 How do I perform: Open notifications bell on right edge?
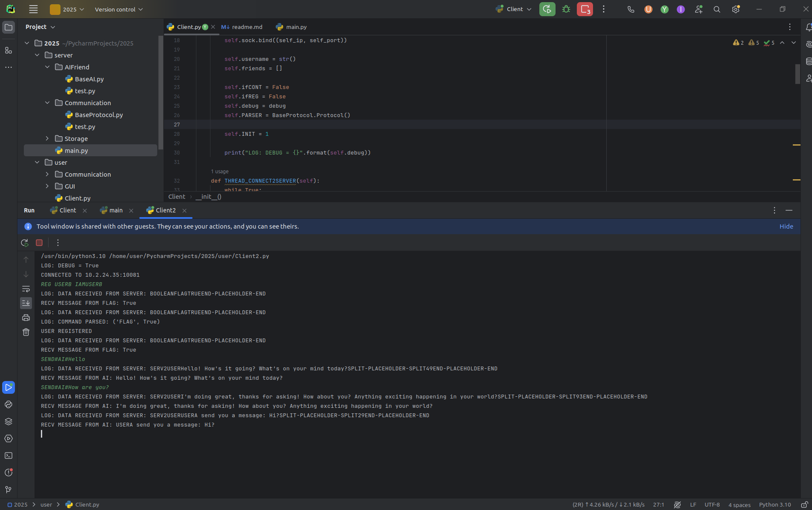(808, 28)
